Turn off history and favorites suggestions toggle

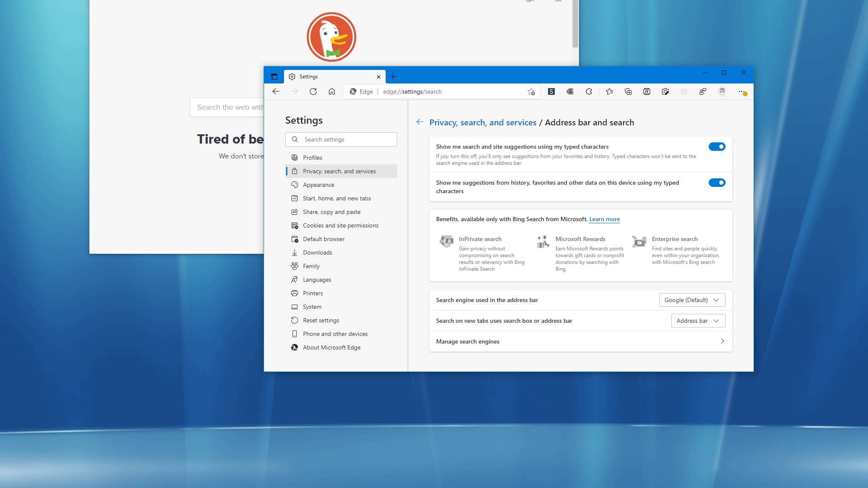point(717,183)
